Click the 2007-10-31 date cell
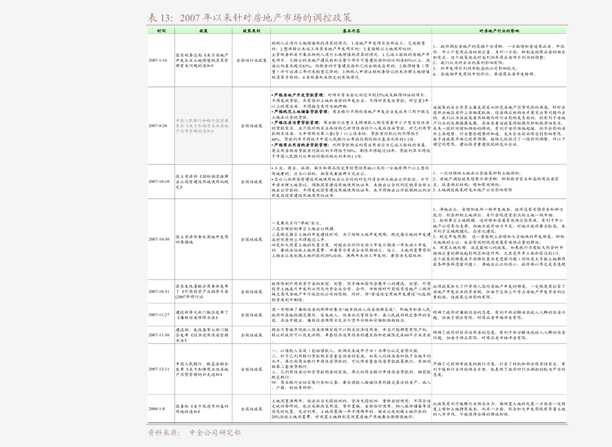The height and width of the screenshot is (447, 612). [159, 292]
